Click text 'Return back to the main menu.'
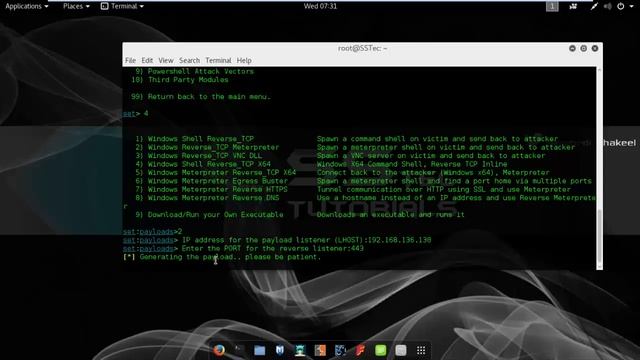The width and height of the screenshot is (640, 360). (209, 97)
